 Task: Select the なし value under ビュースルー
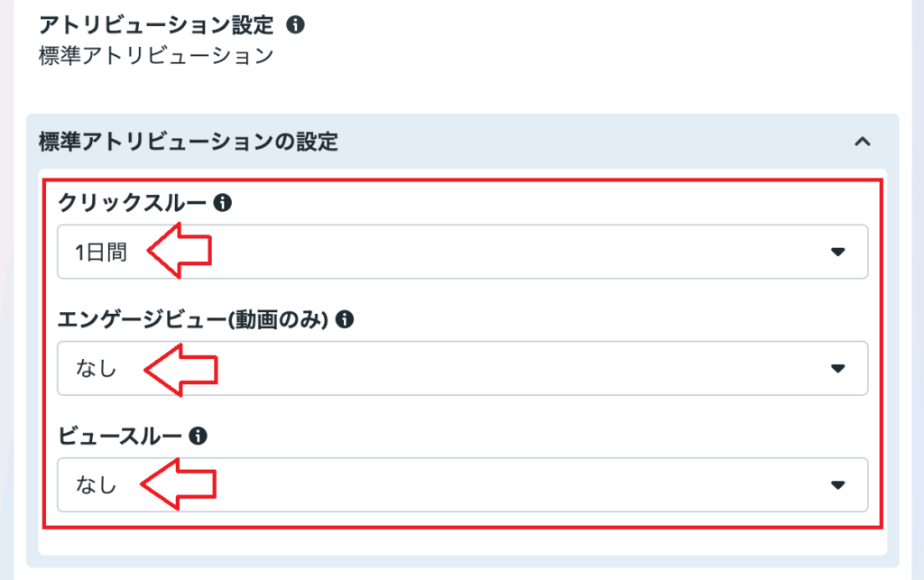coord(97,485)
